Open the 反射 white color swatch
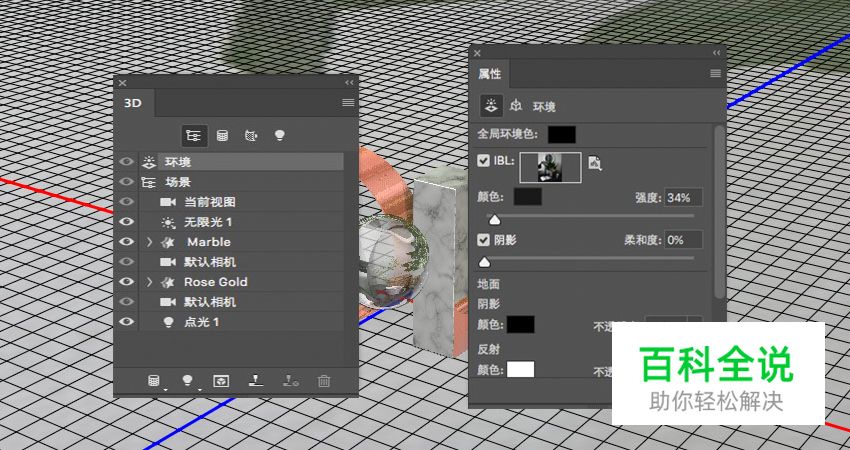The image size is (850, 450). [520, 370]
